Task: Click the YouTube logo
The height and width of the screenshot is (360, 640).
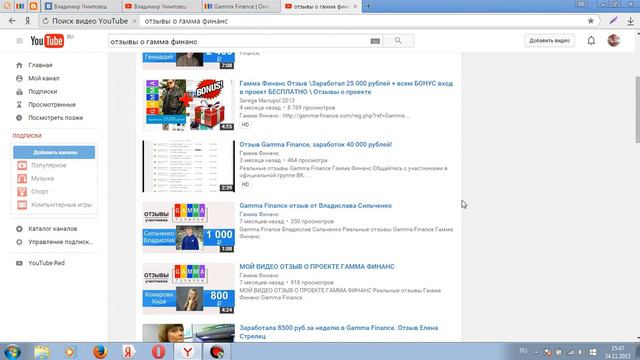Action: [x=47, y=41]
